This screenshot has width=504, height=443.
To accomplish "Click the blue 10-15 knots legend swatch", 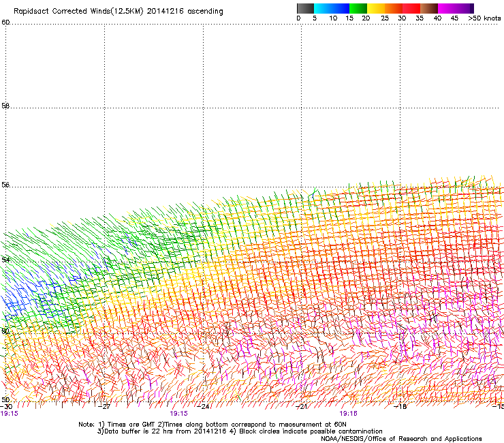I will (341, 8).
